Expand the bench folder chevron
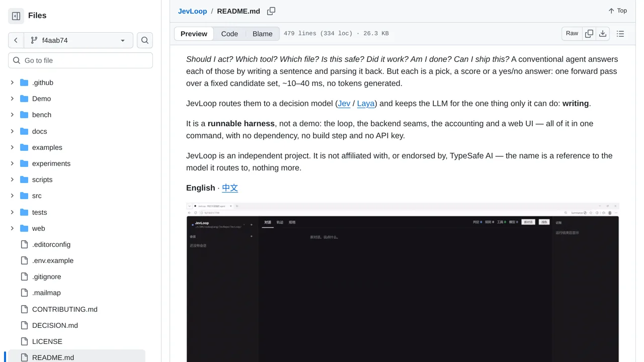Screen dimensions: 644x362 click(x=12, y=115)
